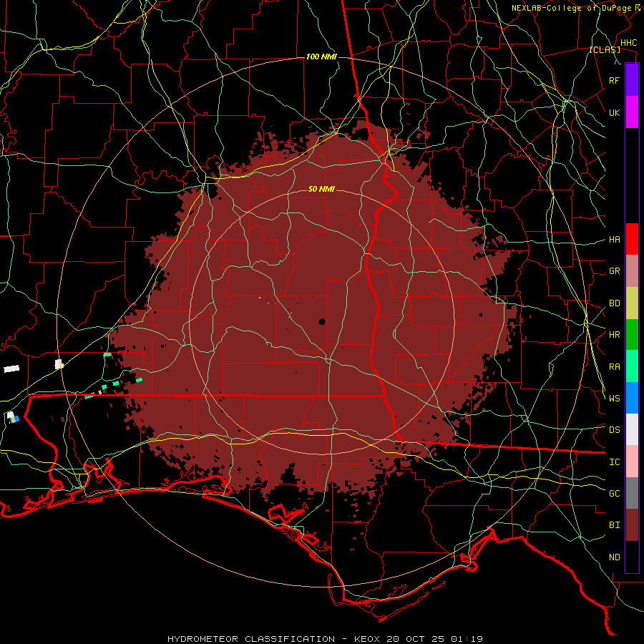Click the 01:19 time stamp
This screenshot has height=644, width=644.
[x=467, y=639]
